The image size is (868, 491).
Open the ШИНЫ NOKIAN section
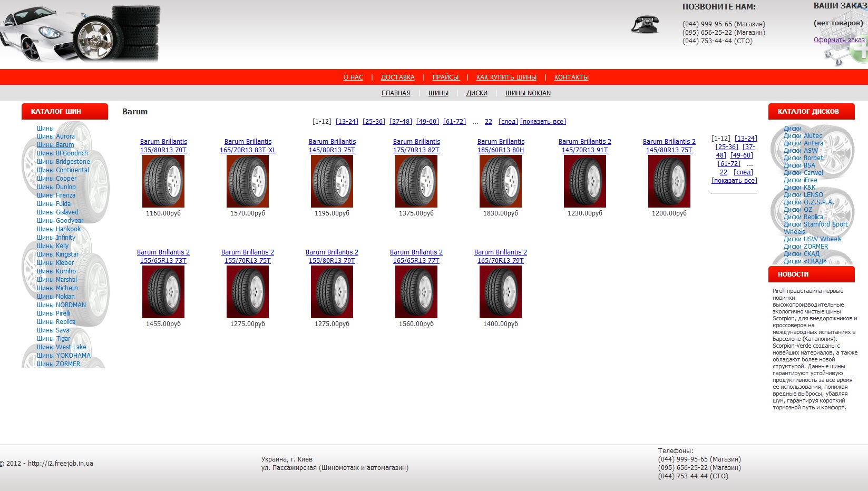pyautogui.click(x=528, y=93)
